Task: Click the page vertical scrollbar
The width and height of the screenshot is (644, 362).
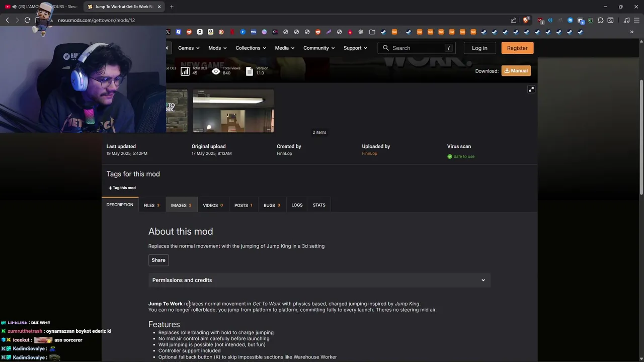Action: pyautogui.click(x=641, y=137)
